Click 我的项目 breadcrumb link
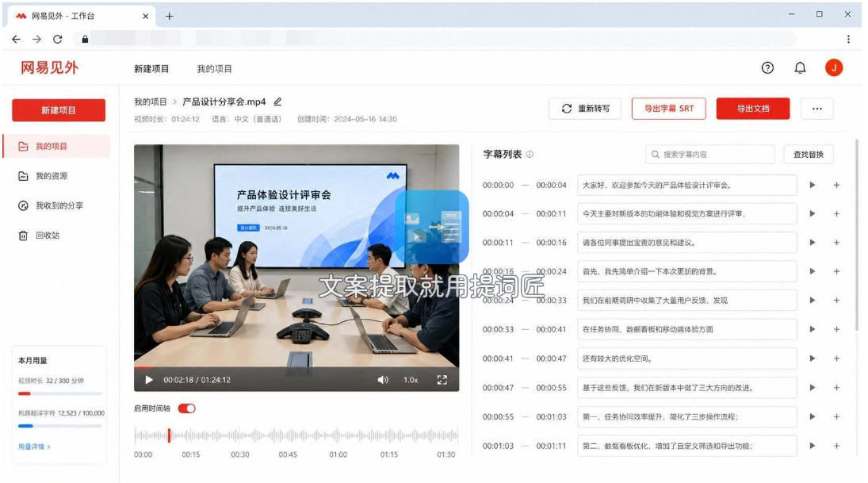Viewport: 868px width, 483px height. pyautogui.click(x=150, y=102)
